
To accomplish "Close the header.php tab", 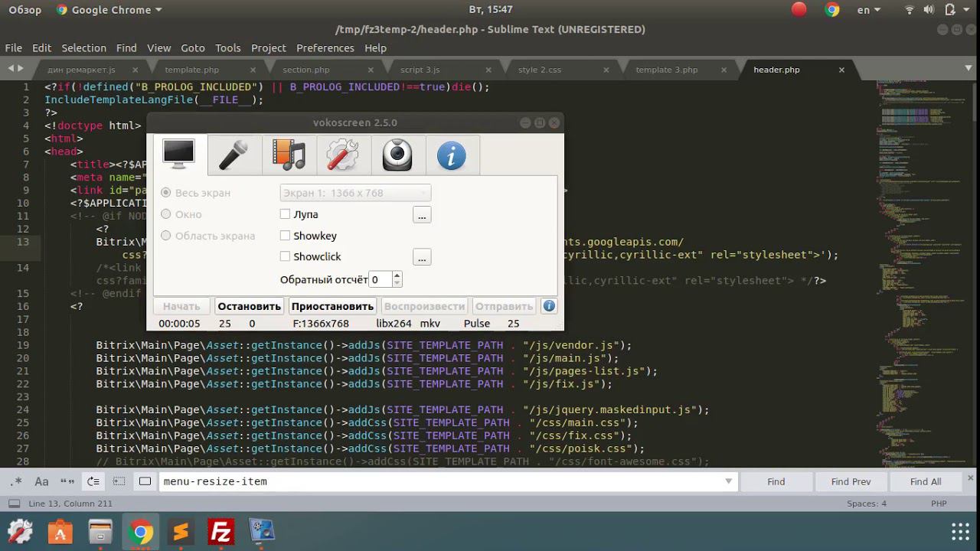I will [841, 70].
